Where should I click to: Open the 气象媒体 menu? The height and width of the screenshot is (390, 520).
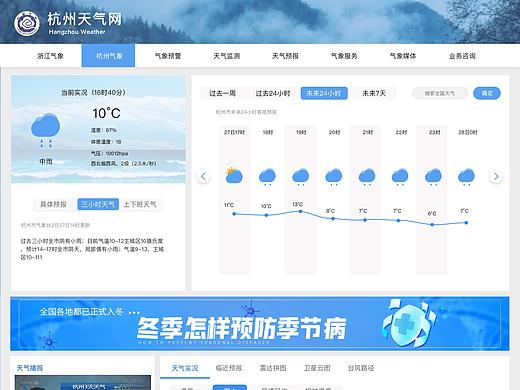pyautogui.click(x=403, y=56)
